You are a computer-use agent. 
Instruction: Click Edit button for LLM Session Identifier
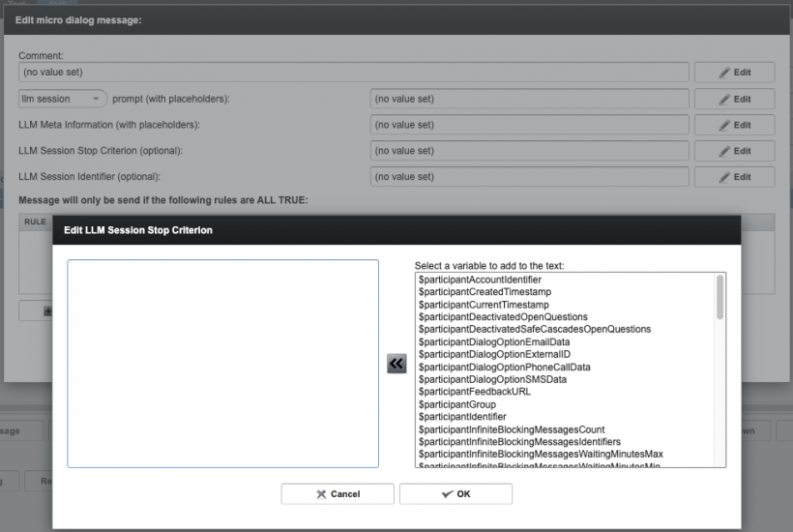point(734,177)
